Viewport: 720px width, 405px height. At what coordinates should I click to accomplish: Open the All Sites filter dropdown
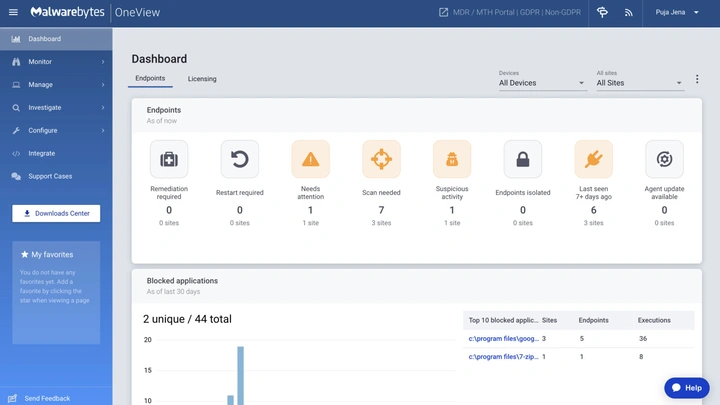pos(639,83)
